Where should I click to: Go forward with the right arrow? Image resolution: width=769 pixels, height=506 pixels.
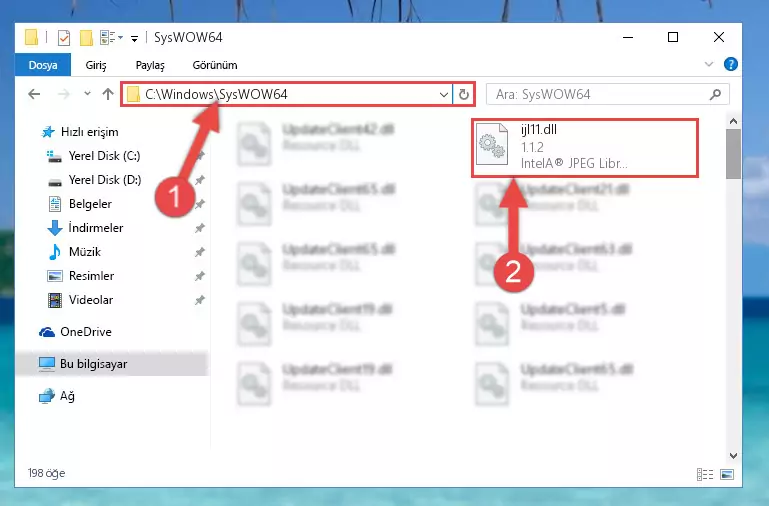(x=64, y=94)
